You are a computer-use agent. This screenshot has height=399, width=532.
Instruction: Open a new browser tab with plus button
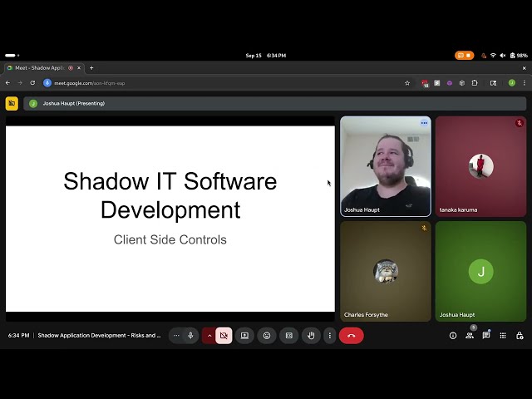coord(91,68)
